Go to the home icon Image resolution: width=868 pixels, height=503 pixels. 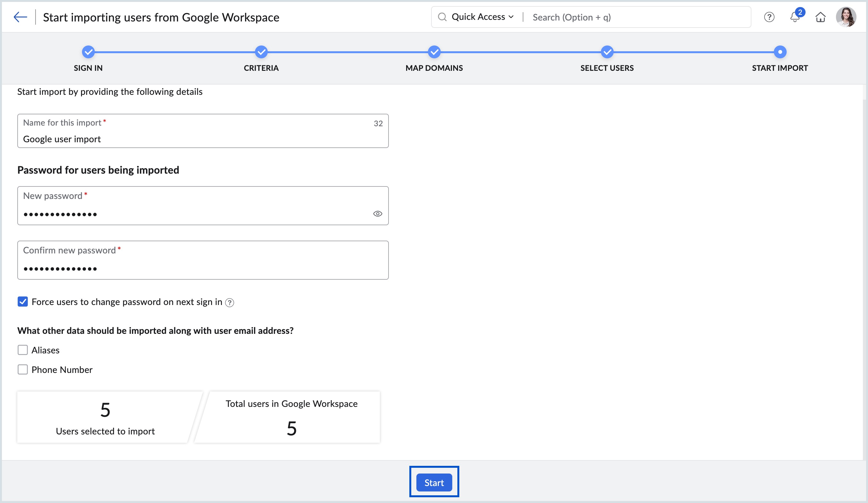coord(820,17)
